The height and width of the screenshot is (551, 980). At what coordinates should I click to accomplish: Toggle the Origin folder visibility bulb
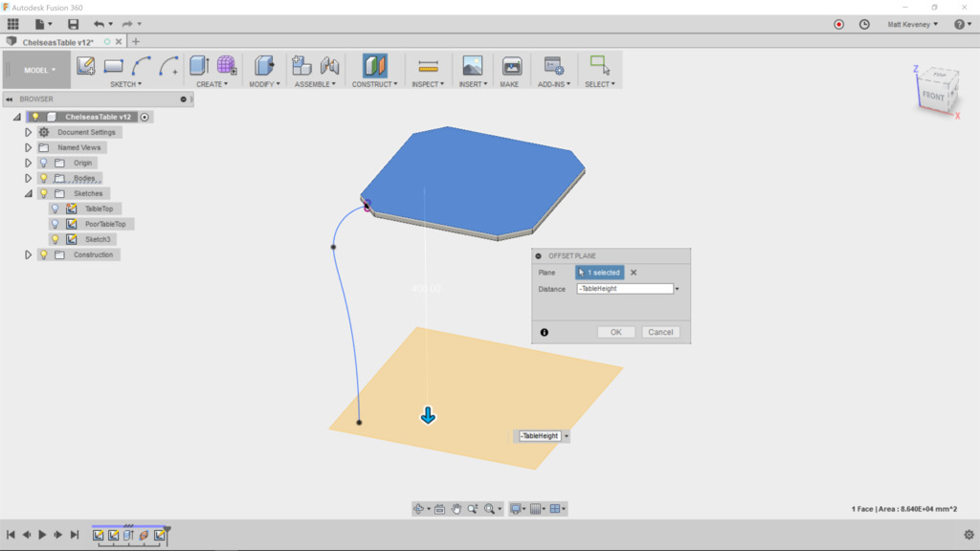(44, 162)
